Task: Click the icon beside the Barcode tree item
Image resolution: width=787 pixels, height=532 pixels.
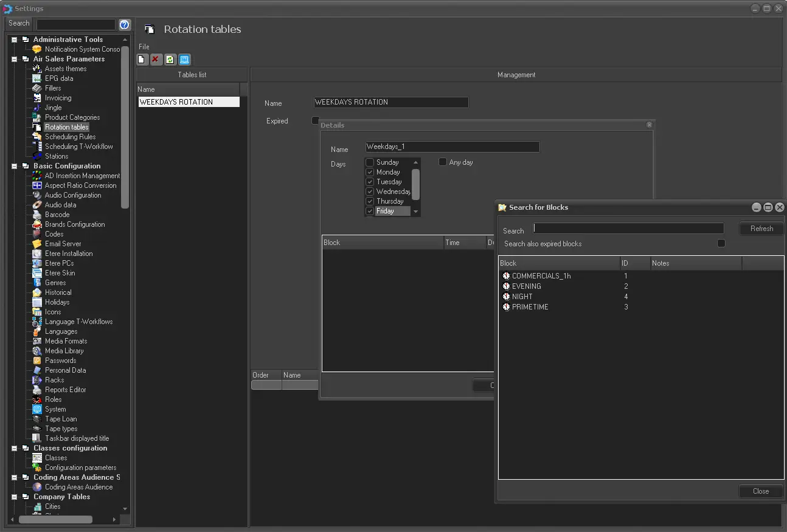Action: pos(37,215)
